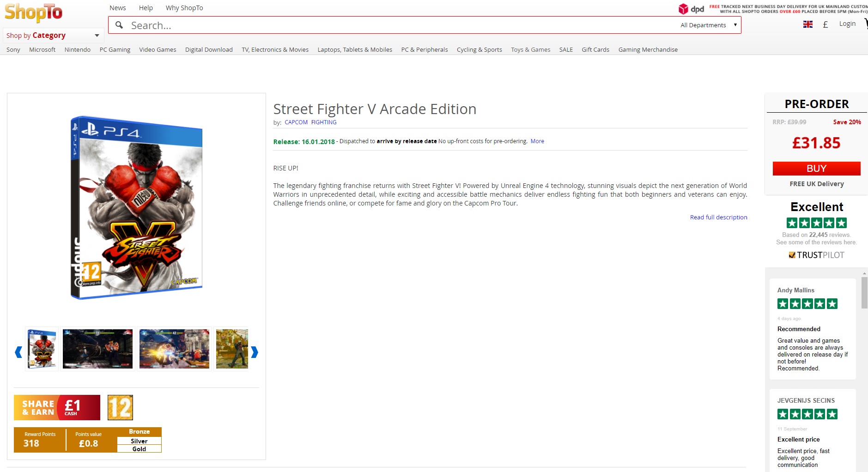Screen dimensions: 868x472
Task: Click the PEGI 12 rating badge
Action: pyautogui.click(x=120, y=407)
